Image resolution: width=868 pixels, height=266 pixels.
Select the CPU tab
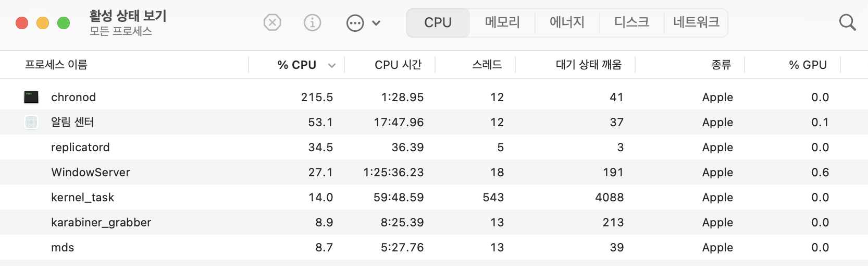(x=438, y=22)
